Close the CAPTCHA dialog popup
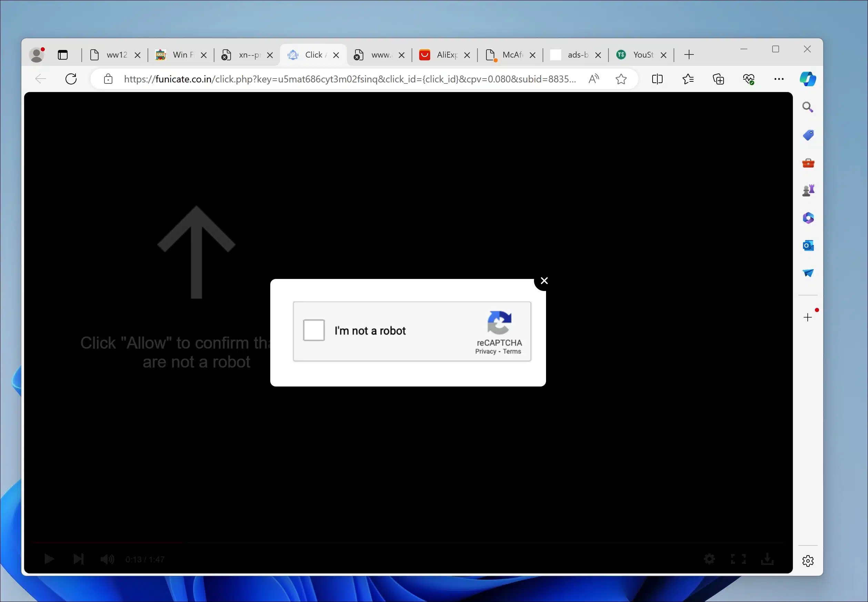Image resolution: width=868 pixels, height=602 pixels. (x=544, y=280)
